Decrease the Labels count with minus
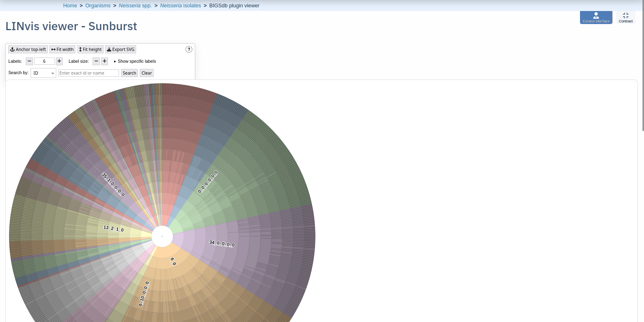The height and width of the screenshot is (322, 644). point(29,61)
